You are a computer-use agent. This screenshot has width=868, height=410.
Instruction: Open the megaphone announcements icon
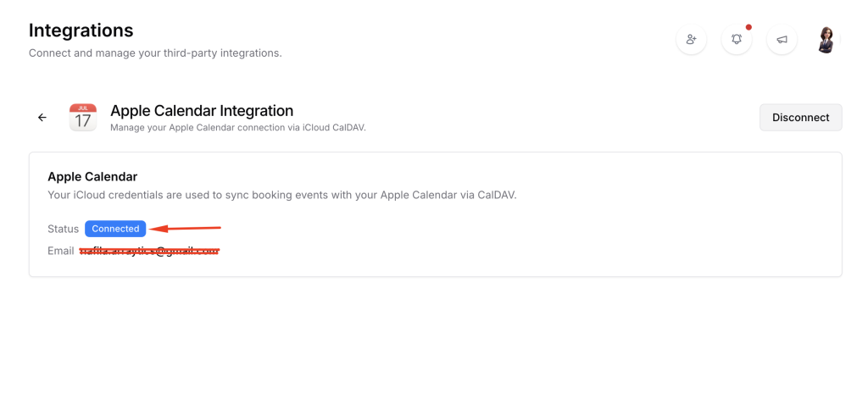pyautogui.click(x=782, y=40)
